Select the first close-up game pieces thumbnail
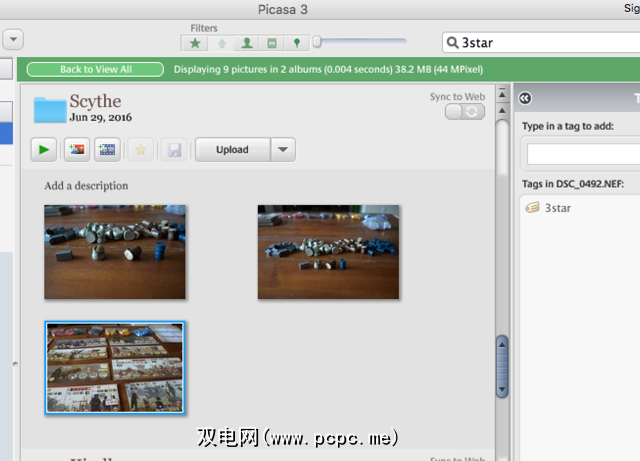The width and height of the screenshot is (640, 461). pos(115,252)
